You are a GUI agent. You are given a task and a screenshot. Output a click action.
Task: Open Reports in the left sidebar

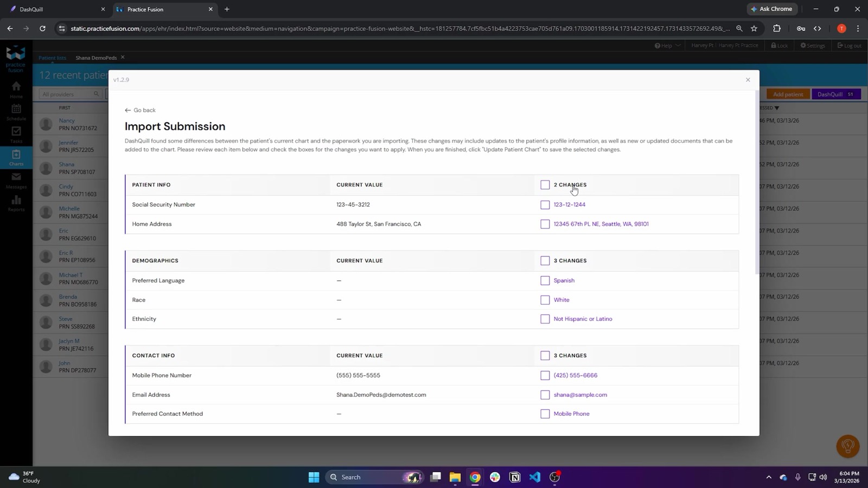16,203
